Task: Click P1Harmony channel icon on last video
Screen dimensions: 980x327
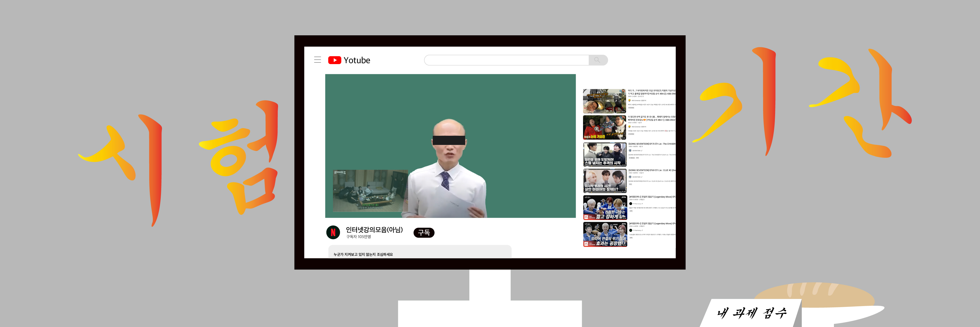Action: pos(630,230)
